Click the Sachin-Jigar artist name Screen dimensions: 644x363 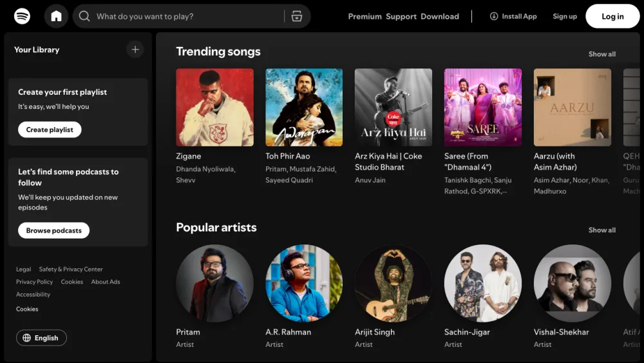pos(467,332)
